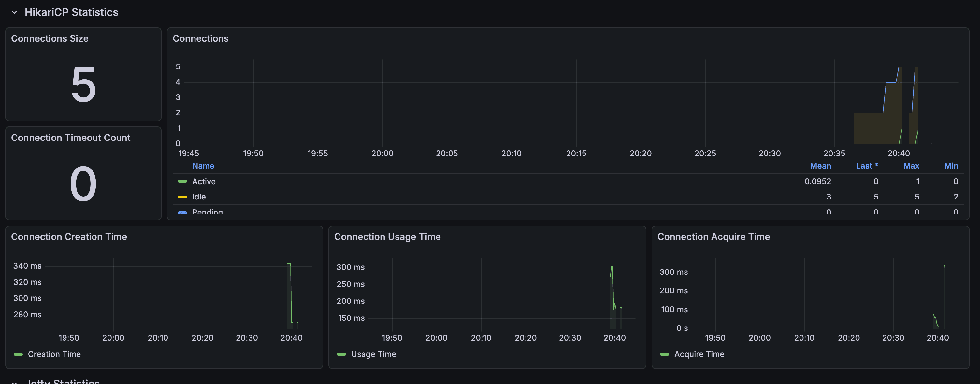Collapse the HikariCP Statistics row chevron
The width and height of the screenshot is (980, 384).
pos(14,13)
